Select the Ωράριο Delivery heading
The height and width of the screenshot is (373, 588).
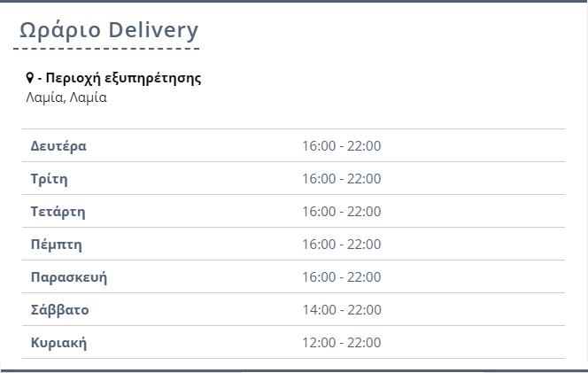coord(109,30)
